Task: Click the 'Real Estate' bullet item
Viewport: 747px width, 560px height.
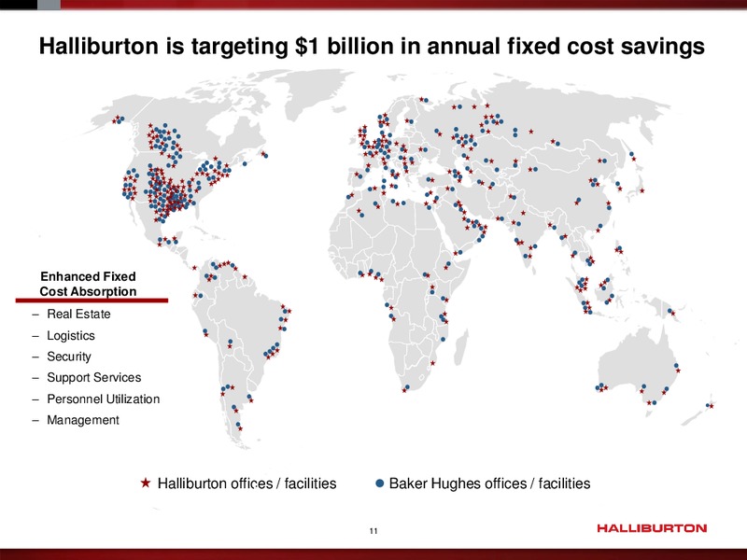Action: (x=78, y=314)
